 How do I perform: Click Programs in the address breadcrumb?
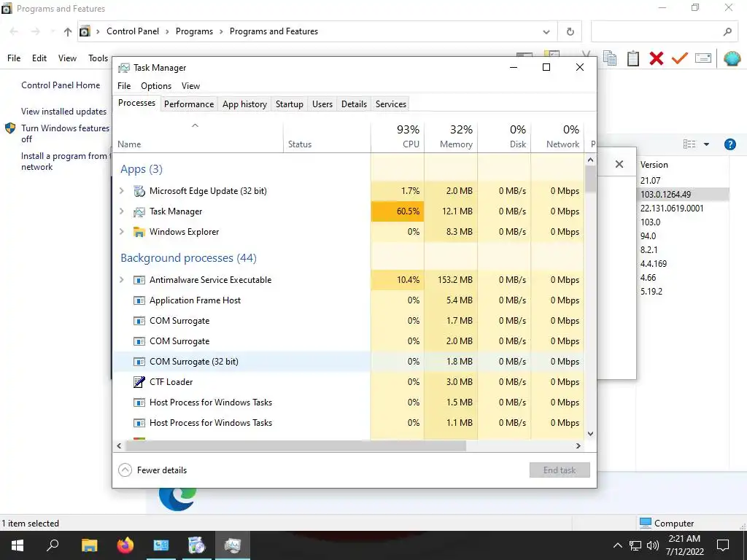tap(194, 31)
